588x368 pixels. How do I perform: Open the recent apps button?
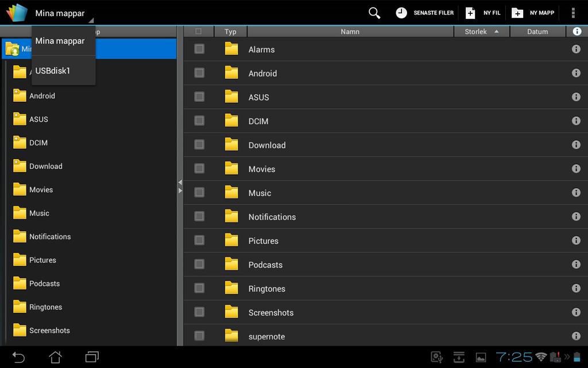coord(92,356)
